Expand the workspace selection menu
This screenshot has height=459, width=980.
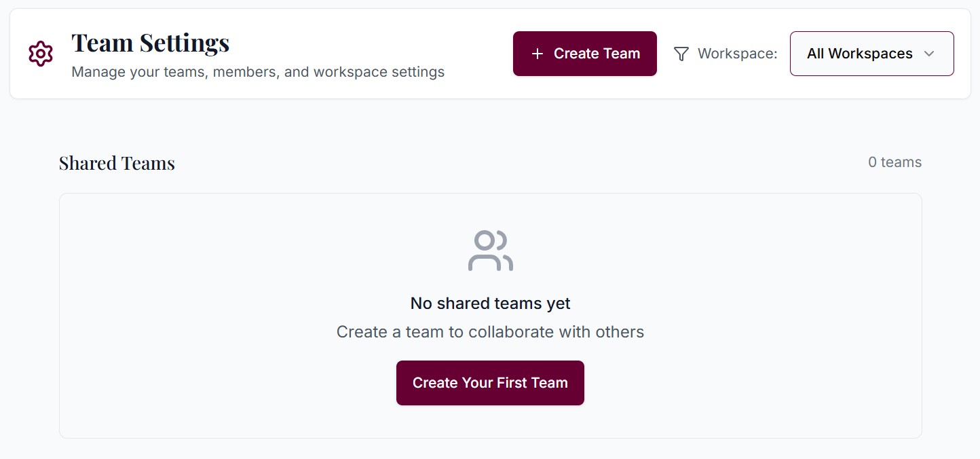pos(871,54)
